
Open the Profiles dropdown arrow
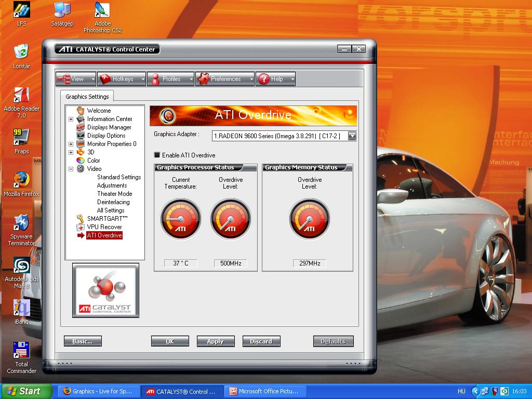click(191, 79)
